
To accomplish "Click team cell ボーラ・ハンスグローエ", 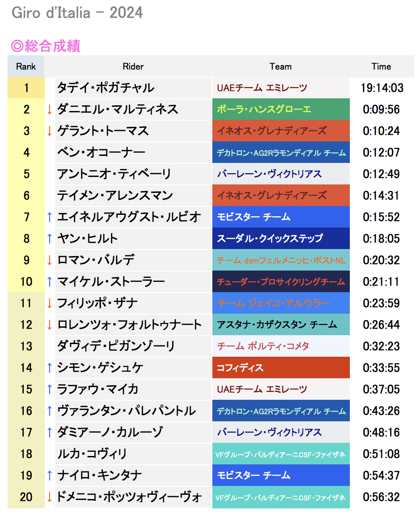I will (x=281, y=110).
